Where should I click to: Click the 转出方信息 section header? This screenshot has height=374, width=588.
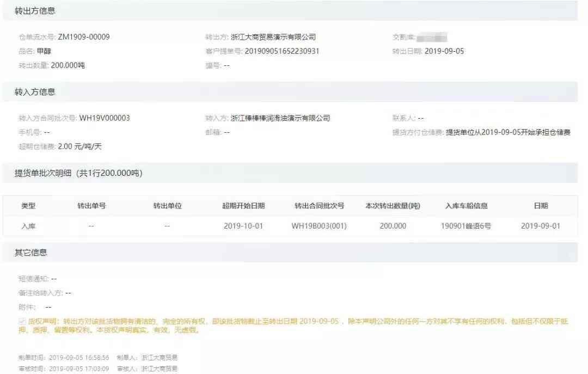[x=35, y=11]
